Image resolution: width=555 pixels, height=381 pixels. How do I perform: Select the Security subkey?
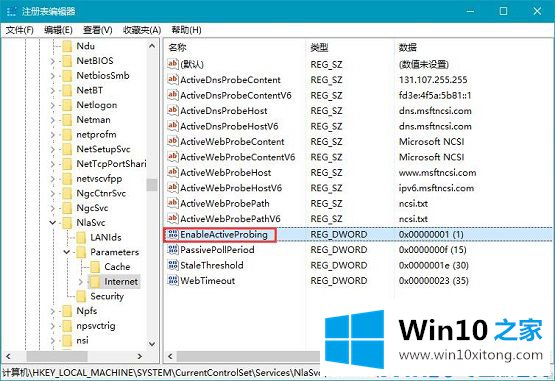107,296
